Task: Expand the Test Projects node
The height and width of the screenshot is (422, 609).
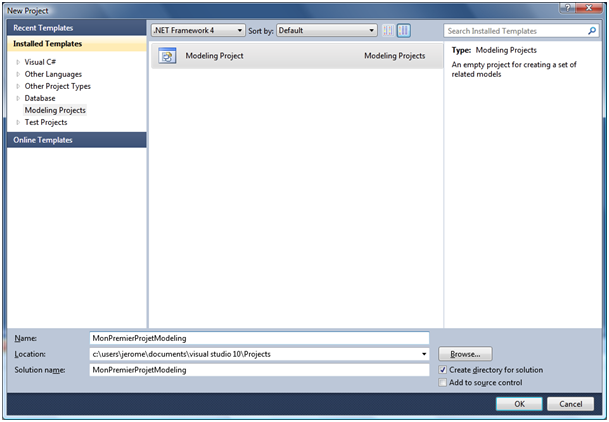Action: pos(18,122)
